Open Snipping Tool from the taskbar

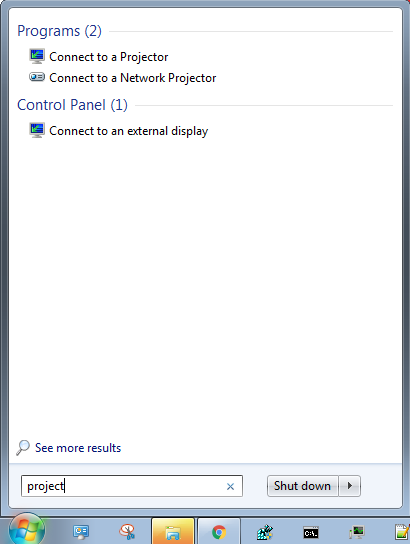pyautogui.click(x=127, y=532)
